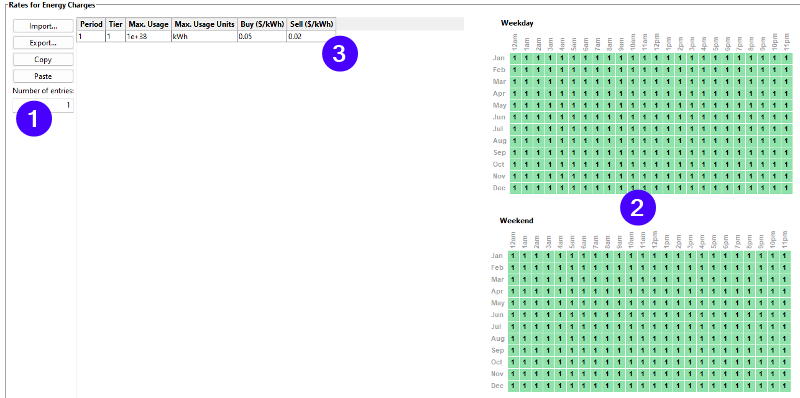Select Weekday schedule cell Jun at 12pm
Screen dimensions: 800x398
[657, 117]
